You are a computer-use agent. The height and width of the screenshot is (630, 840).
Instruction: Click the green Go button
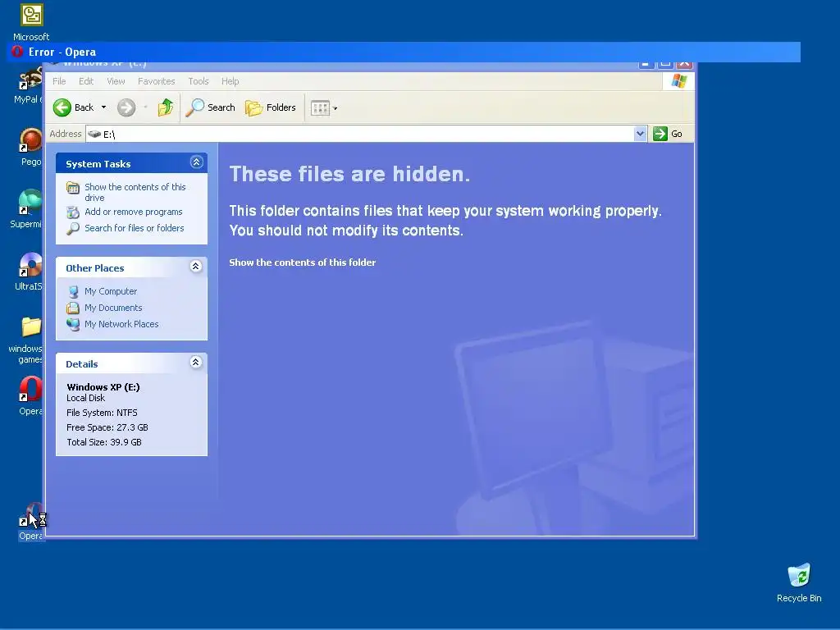pyautogui.click(x=668, y=134)
